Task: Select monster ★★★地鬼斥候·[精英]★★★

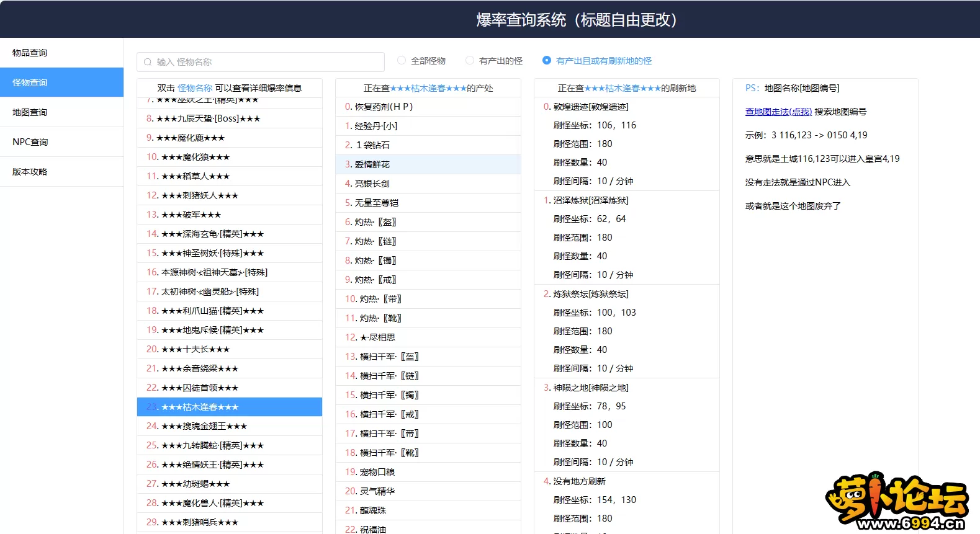Action: 230,330
